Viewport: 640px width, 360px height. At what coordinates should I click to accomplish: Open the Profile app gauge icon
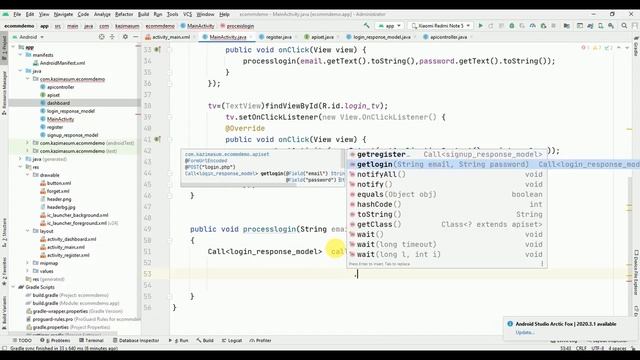tap(533, 26)
